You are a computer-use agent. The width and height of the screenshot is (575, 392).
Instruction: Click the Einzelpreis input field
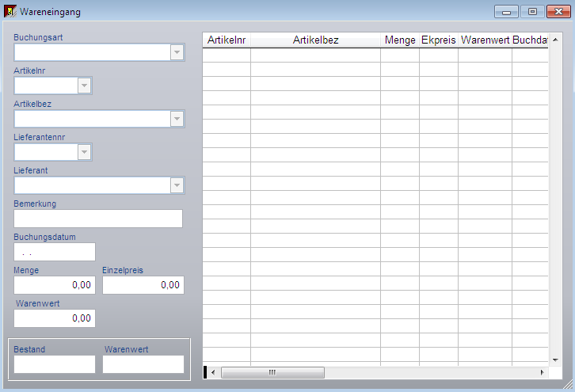pos(143,285)
